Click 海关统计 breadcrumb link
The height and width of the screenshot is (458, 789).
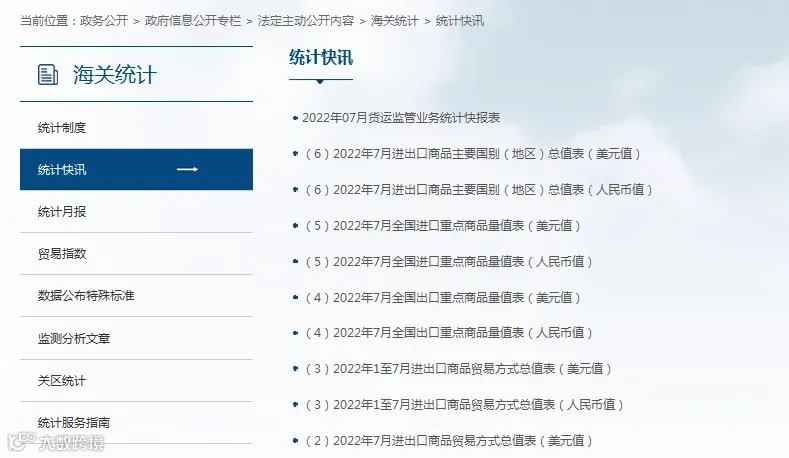pos(395,21)
